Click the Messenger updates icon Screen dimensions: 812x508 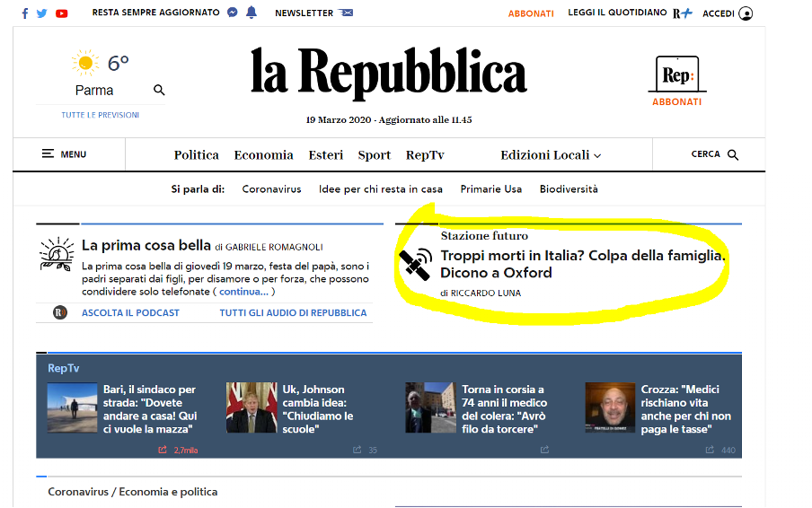233,13
